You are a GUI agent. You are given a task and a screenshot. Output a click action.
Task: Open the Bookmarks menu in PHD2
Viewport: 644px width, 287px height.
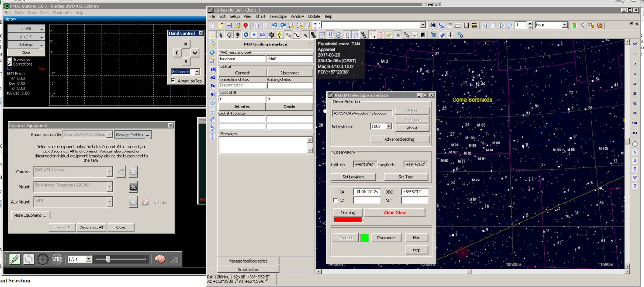point(62,13)
